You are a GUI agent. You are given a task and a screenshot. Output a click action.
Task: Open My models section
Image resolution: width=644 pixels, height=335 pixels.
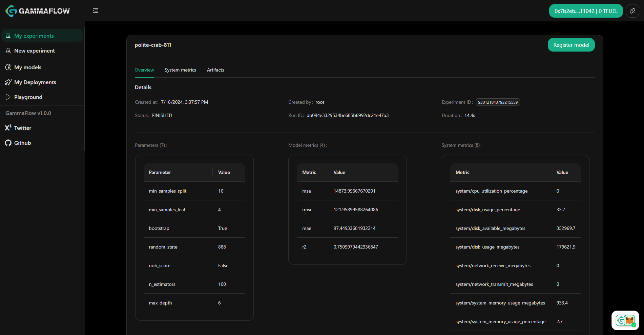click(42, 67)
